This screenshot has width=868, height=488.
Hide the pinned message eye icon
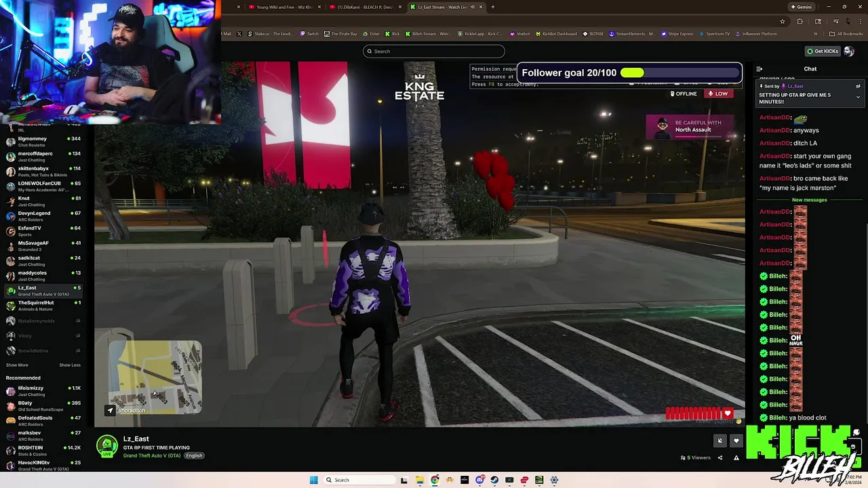pyautogui.click(x=858, y=86)
